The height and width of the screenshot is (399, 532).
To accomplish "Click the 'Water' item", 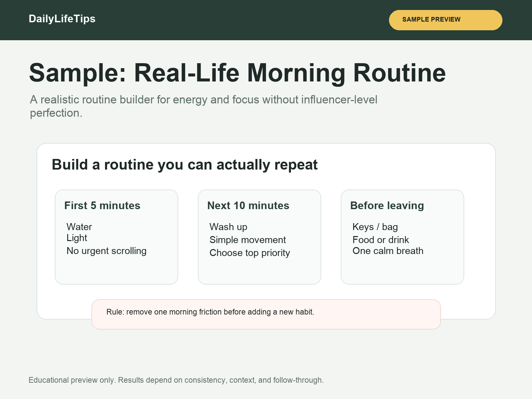I will [79, 227].
